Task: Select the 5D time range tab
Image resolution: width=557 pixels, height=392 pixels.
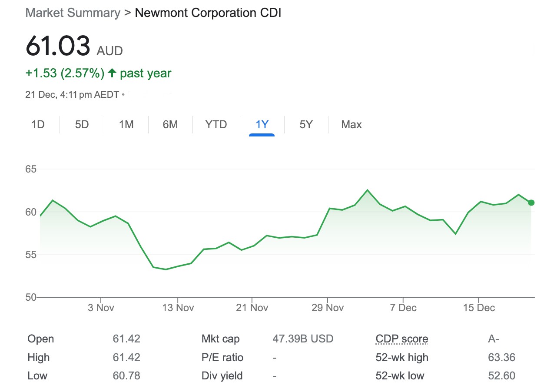Action: click(x=82, y=125)
